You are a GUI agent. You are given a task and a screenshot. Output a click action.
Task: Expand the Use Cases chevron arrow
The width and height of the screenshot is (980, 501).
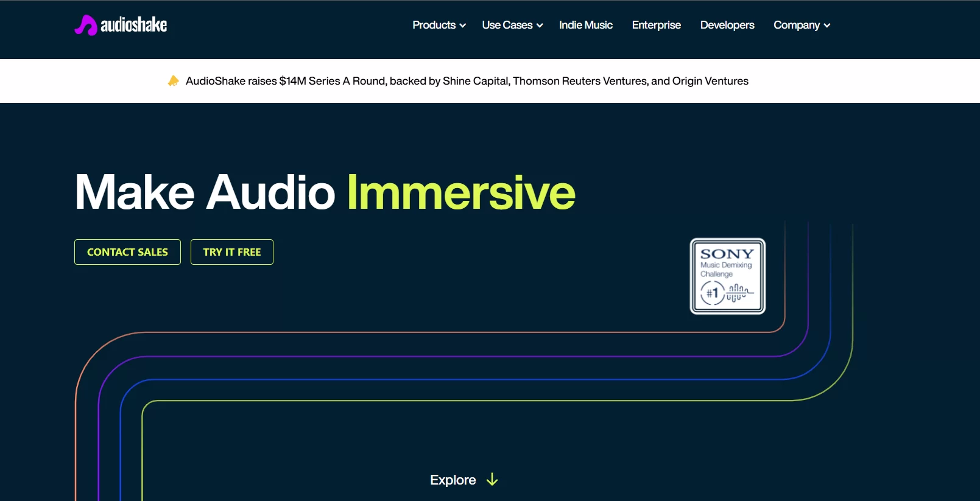tap(540, 26)
